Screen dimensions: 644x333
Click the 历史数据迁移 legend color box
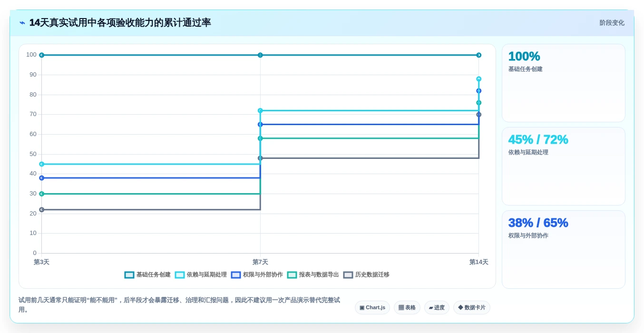coord(348,275)
